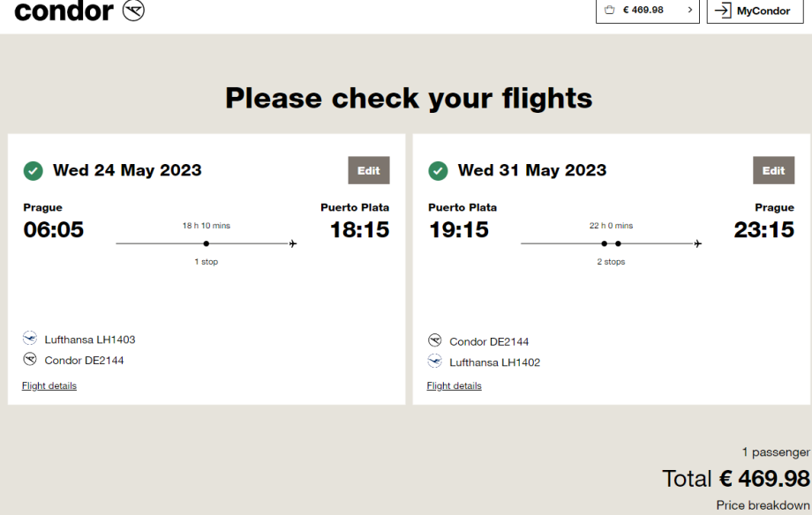Edit the Wed 24 May outbound flight
This screenshot has height=515, width=812.
(x=369, y=170)
